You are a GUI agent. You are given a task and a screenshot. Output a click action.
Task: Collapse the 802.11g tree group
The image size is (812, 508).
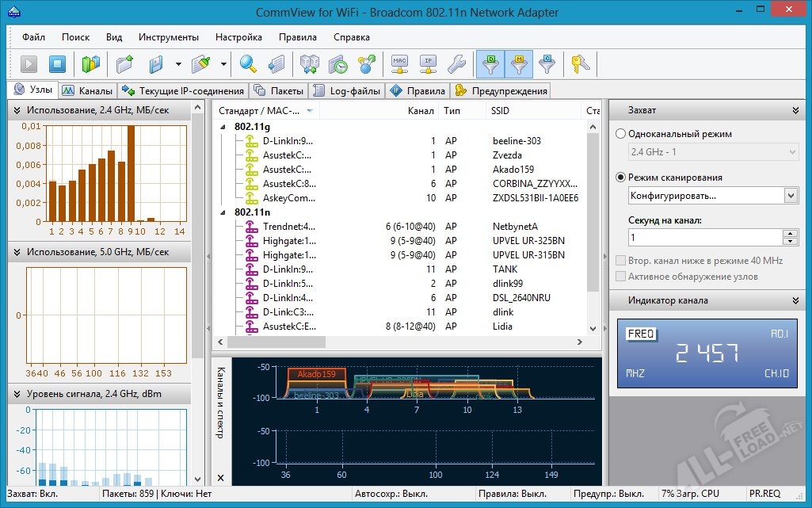pos(223,127)
